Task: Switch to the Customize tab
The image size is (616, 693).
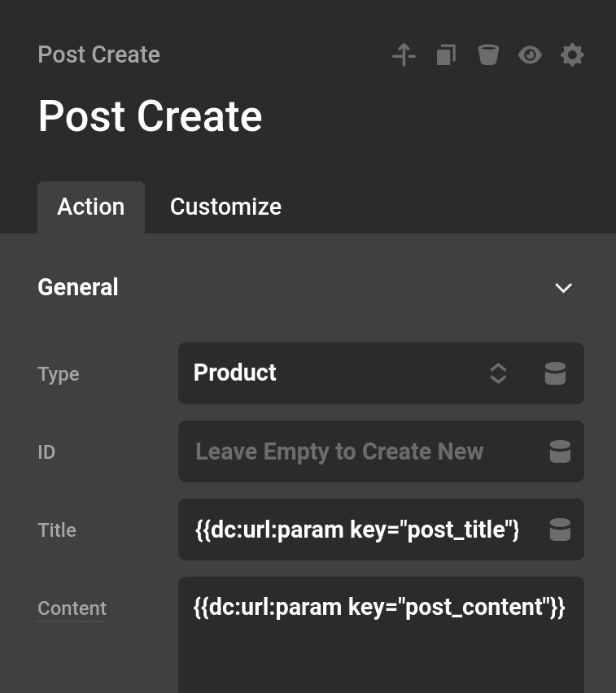Action: (225, 207)
